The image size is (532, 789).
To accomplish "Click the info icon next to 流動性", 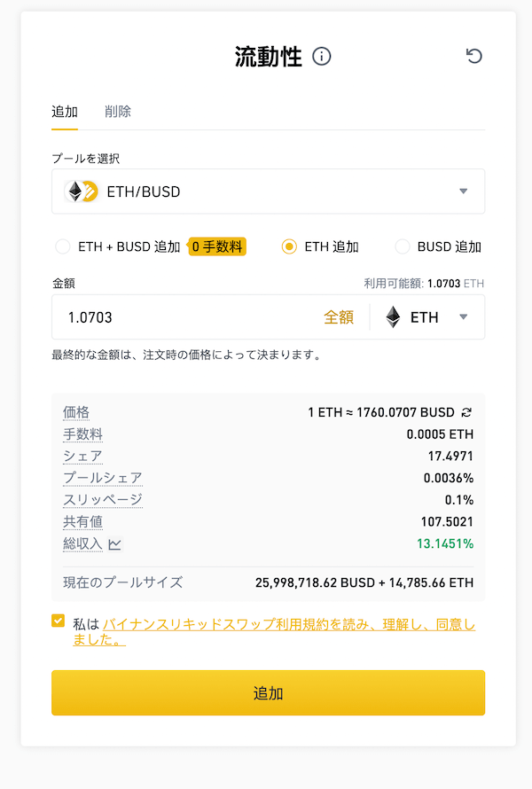I will (322, 57).
